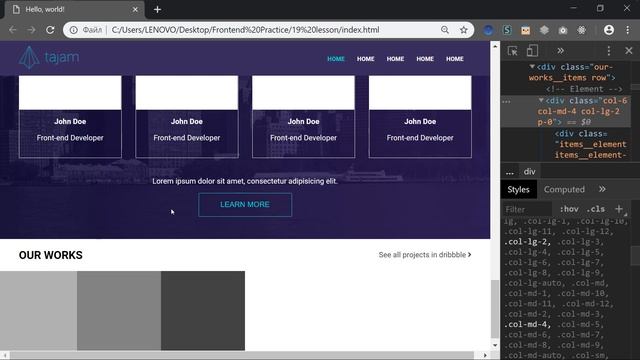Image resolution: width=640 pixels, height=360 pixels.
Task: Click the address bar URL
Action: [245, 30]
